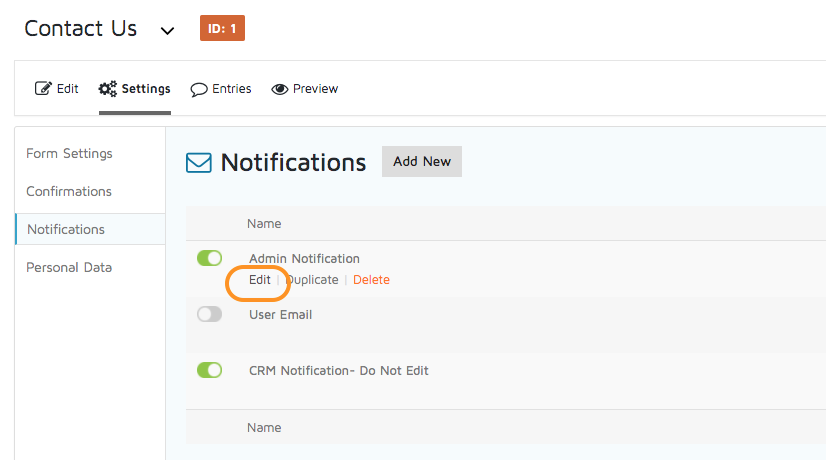Open Personal Data in sidebar
The height and width of the screenshot is (460, 826).
point(69,267)
